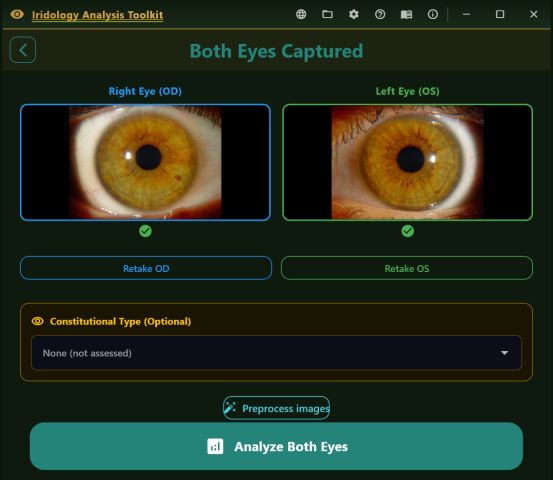Open the book reference guide icon
This screenshot has height=480, width=553.
tap(406, 14)
